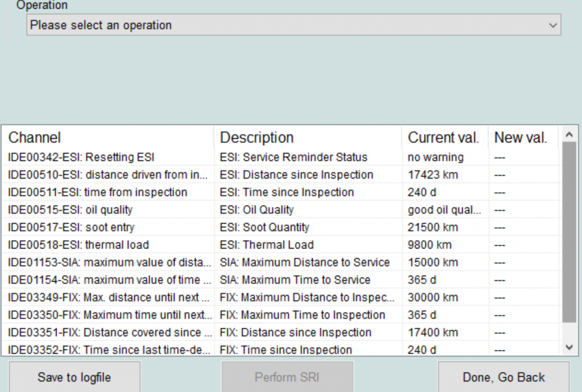Click the Description column header
This screenshot has height=392, width=582.
tap(307, 138)
